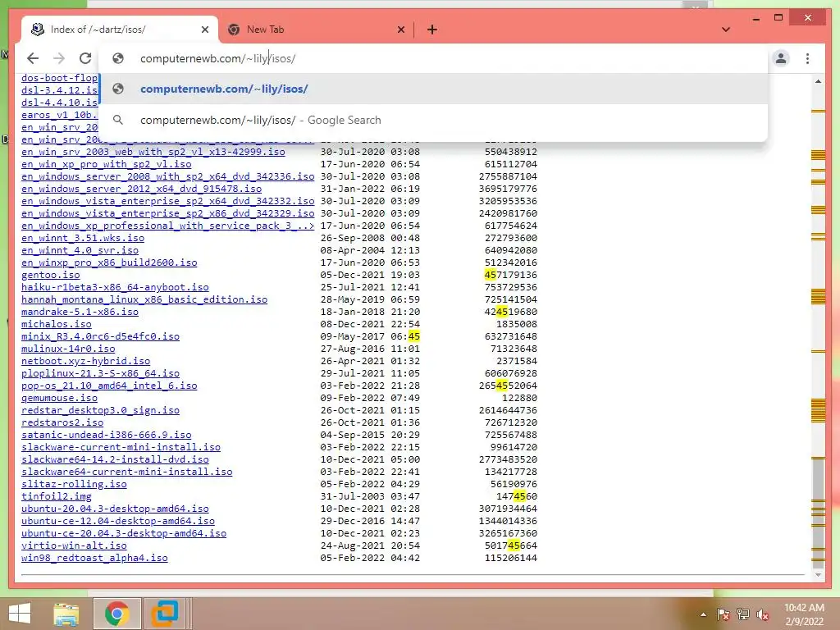Click the date 09-May-2017 06:45

370,336
